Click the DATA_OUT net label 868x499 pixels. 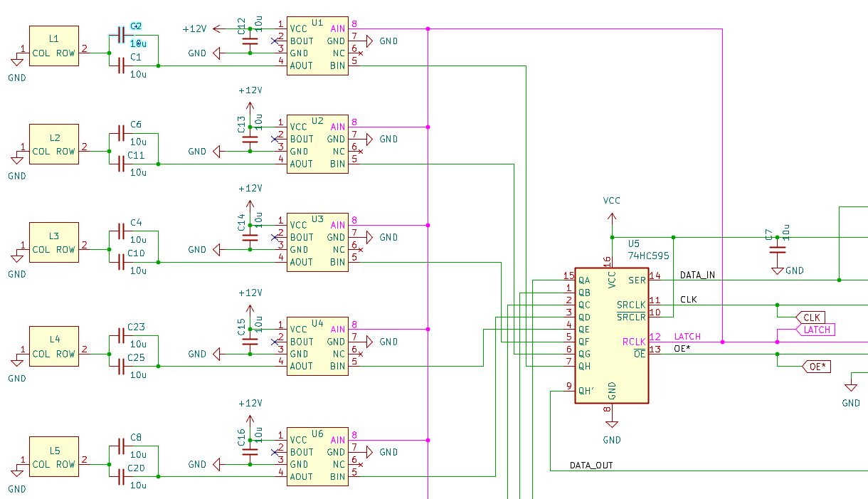pyautogui.click(x=591, y=466)
